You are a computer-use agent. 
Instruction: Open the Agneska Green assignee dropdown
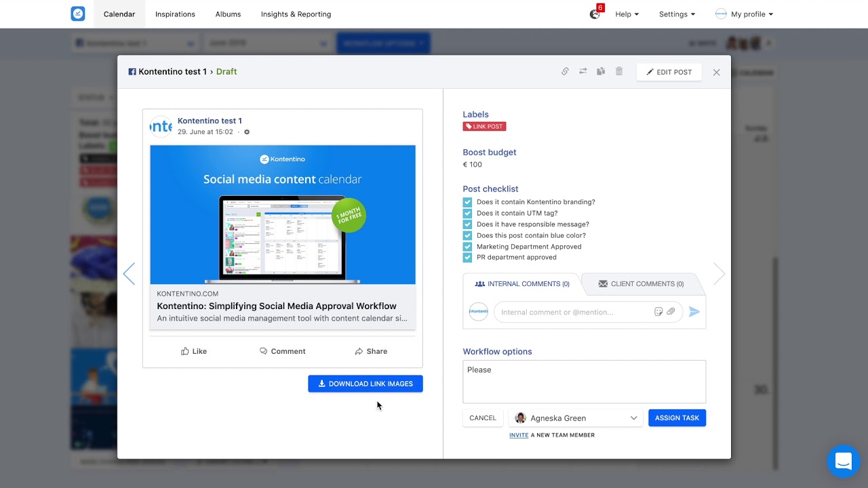click(x=576, y=418)
